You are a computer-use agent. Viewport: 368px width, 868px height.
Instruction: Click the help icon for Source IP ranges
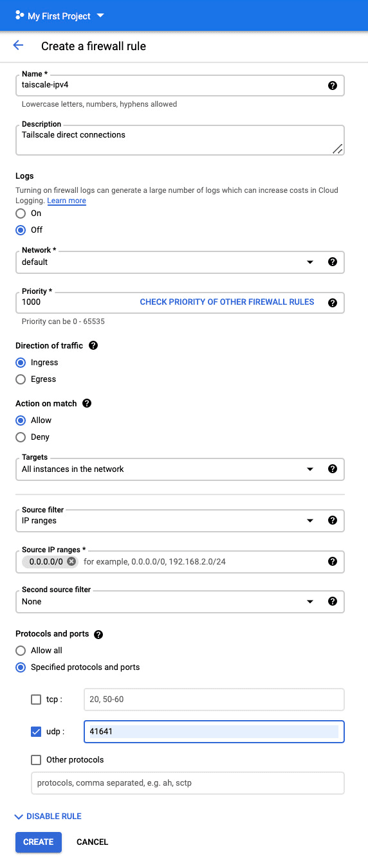(x=333, y=561)
